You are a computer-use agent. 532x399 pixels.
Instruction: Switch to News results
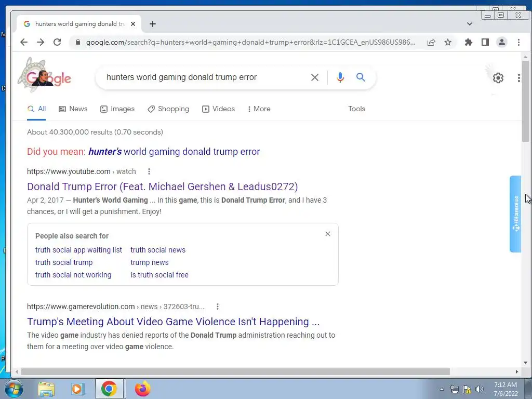coord(73,109)
